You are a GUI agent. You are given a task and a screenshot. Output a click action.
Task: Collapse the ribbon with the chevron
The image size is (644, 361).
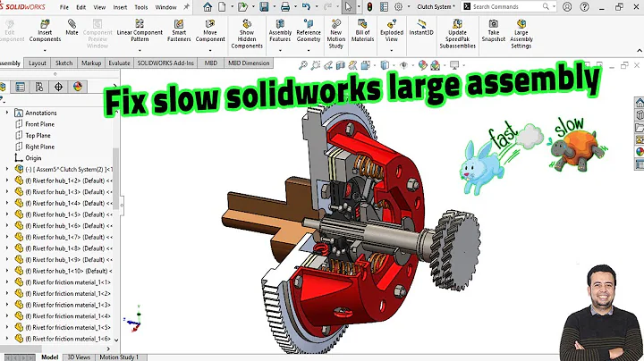tap(639, 51)
